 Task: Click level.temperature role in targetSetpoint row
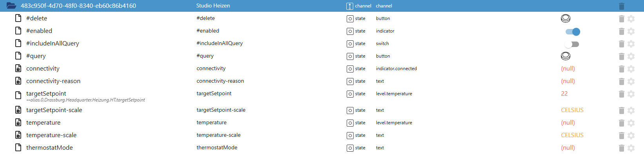[394, 94]
